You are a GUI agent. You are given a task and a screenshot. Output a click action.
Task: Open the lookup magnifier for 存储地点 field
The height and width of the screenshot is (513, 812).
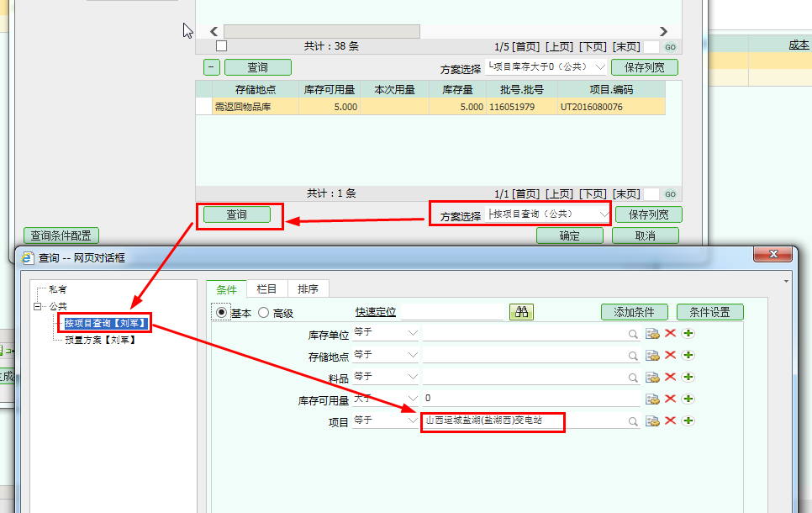[633, 356]
